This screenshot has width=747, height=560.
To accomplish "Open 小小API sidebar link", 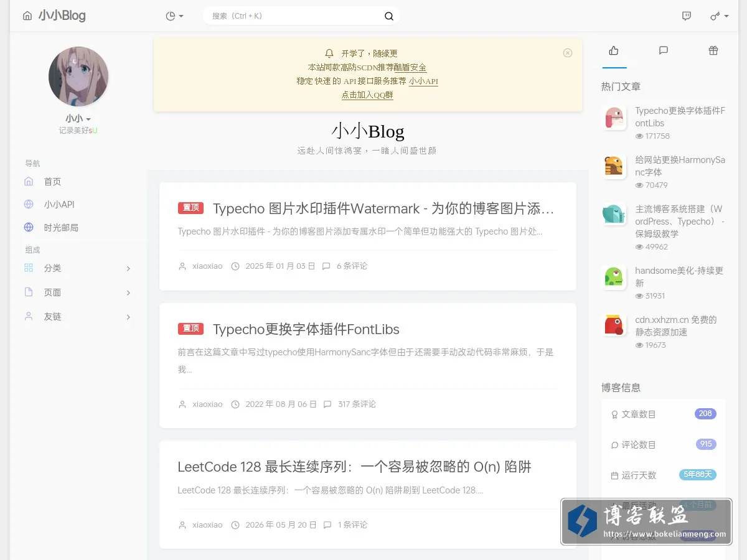I will 59,205.
